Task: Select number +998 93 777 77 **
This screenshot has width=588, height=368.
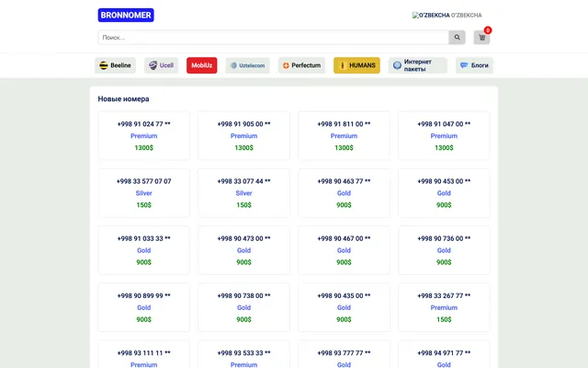Action: [344, 354]
